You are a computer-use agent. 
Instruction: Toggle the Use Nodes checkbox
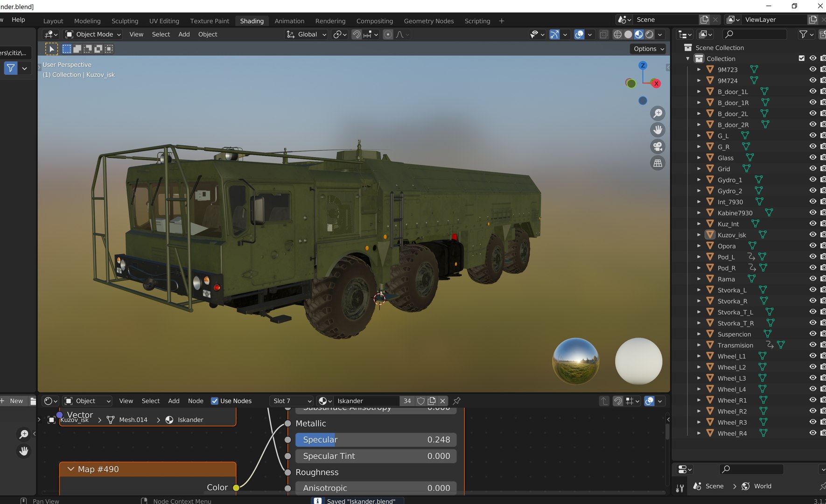(x=215, y=401)
